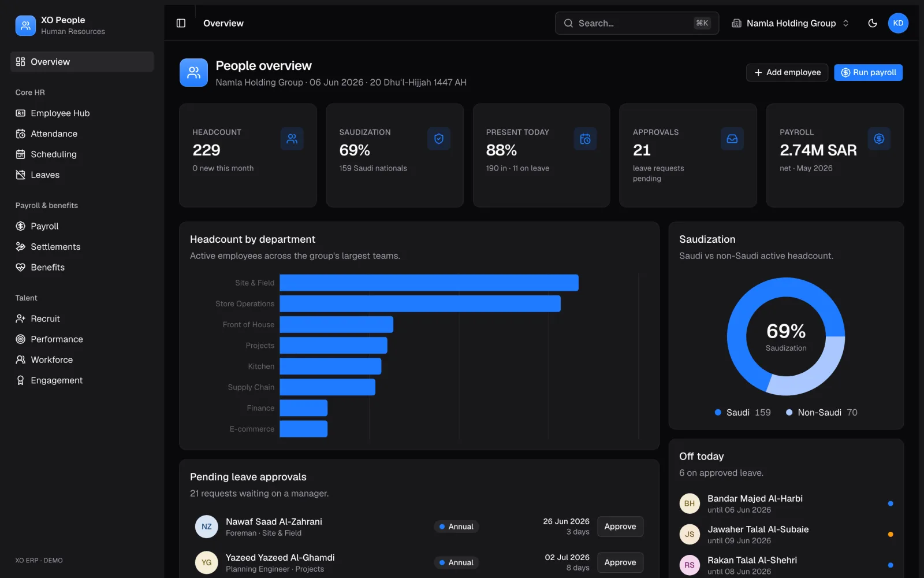The image size is (924, 578).
Task: Click the Benefits heart icon
Action: pos(21,267)
